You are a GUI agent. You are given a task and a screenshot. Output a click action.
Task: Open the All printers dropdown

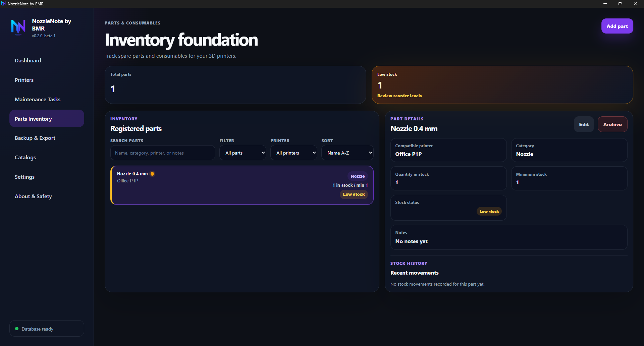(294, 153)
